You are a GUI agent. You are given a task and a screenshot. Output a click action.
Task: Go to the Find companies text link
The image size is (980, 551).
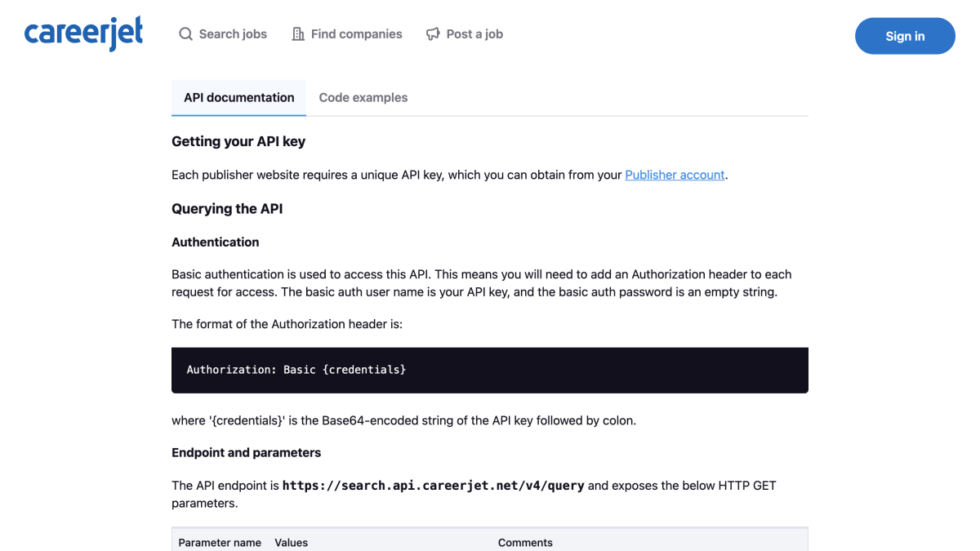pyautogui.click(x=357, y=34)
